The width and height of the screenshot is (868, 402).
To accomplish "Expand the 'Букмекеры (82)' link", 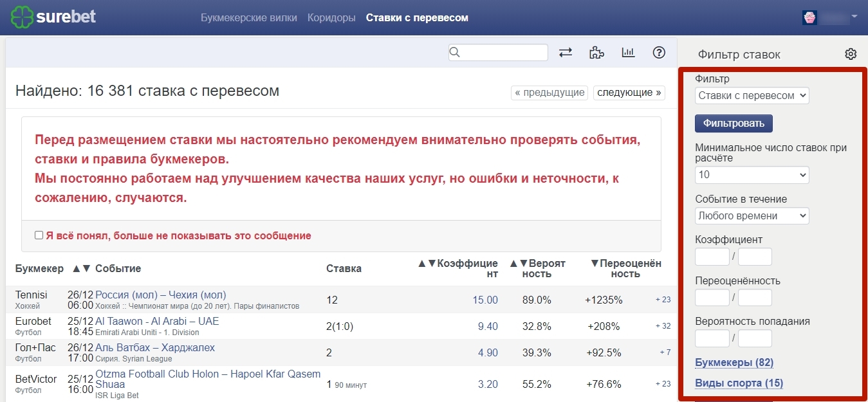I will (734, 363).
